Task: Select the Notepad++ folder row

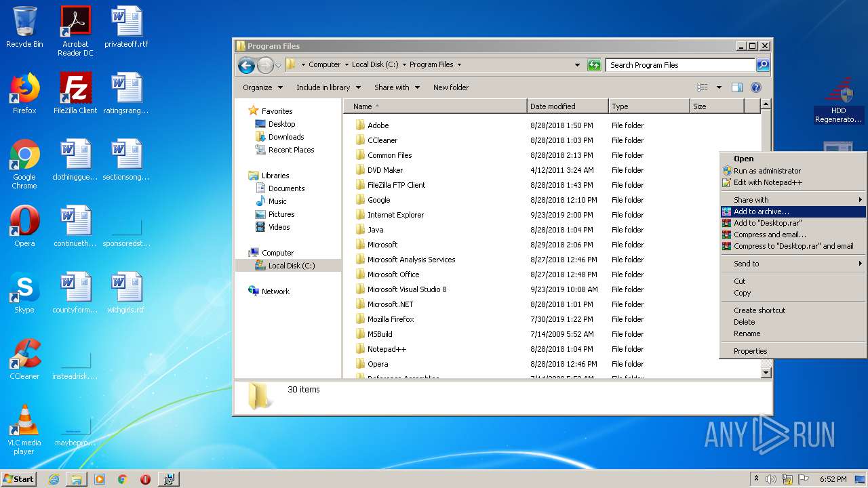Action: click(553, 349)
